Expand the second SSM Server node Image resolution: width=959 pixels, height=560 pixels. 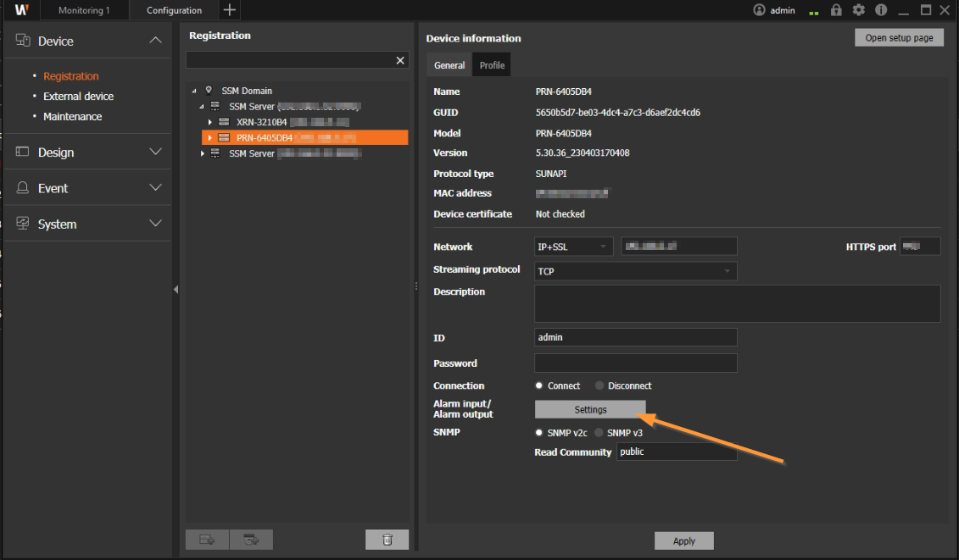coord(203,153)
